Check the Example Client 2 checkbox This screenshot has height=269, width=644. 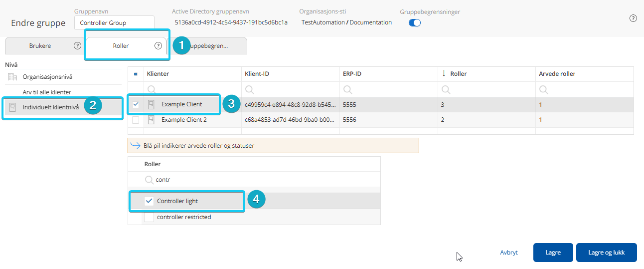(136, 120)
